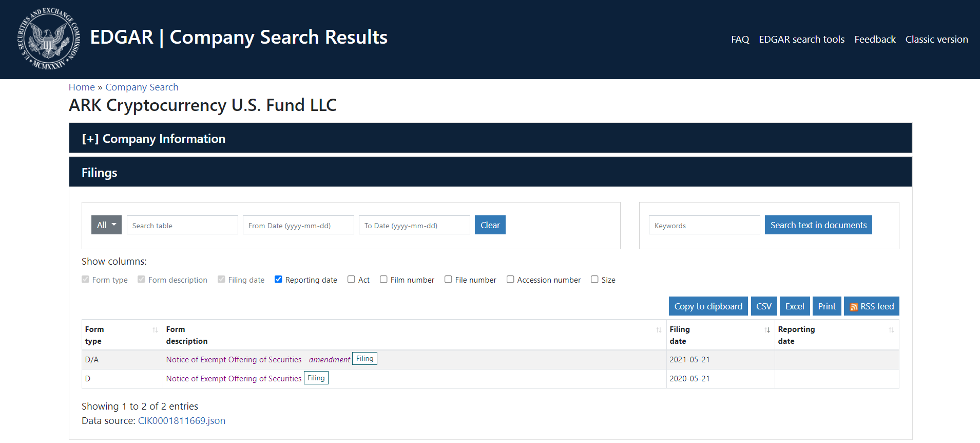980x443 pixels.
Task: Click the Clear button
Action: click(x=490, y=225)
